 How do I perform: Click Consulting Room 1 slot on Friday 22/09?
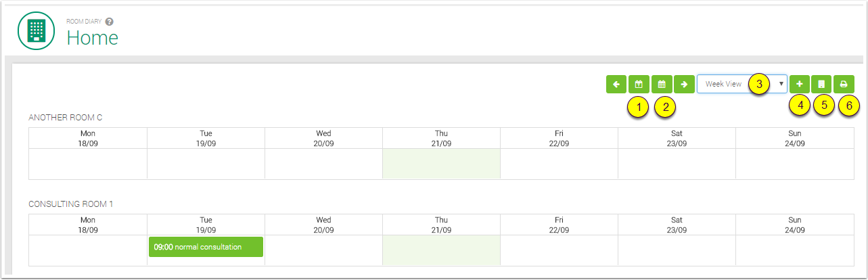tap(559, 250)
